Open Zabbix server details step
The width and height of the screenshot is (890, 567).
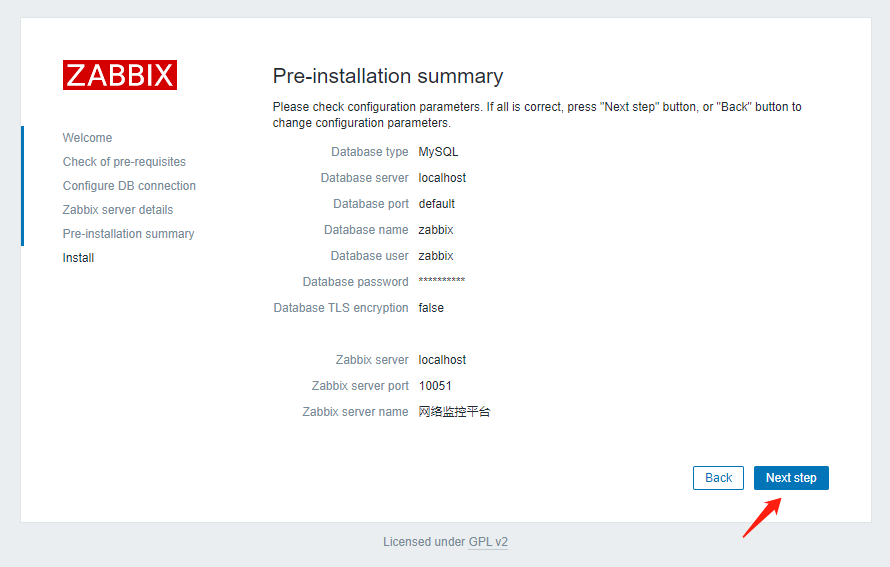(x=118, y=210)
